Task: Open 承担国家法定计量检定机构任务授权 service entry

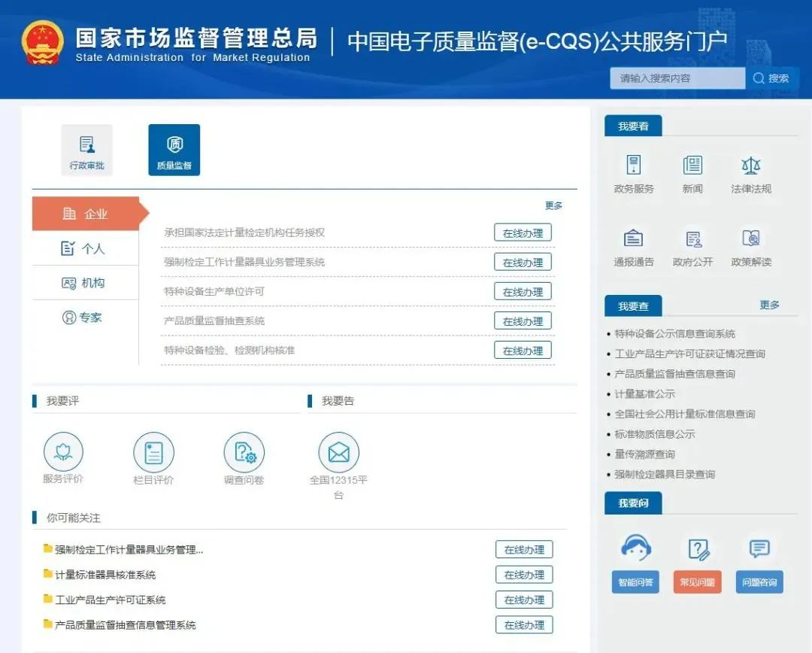Action: pos(244,232)
